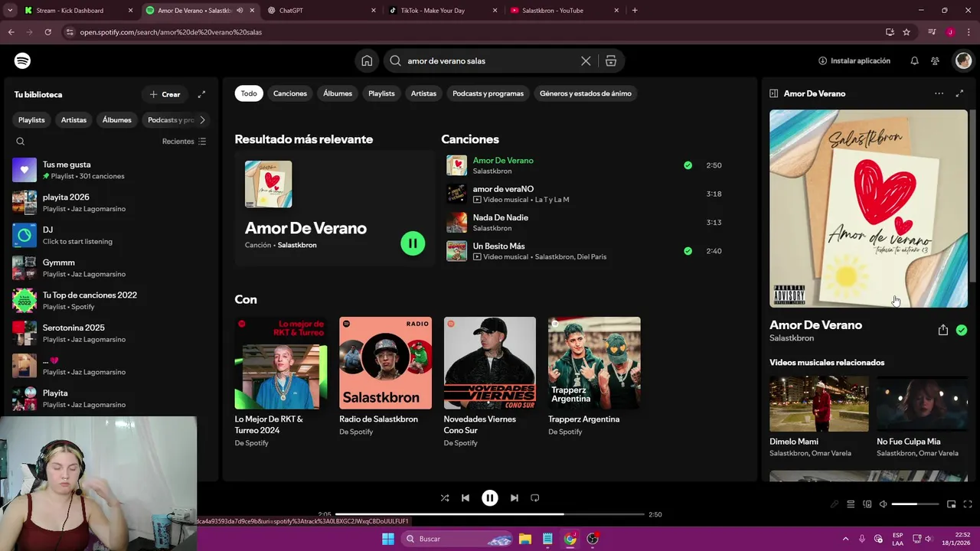980x551 pixels.
Task: Toggle liked check on Amor De Verano row
Action: (x=688, y=165)
